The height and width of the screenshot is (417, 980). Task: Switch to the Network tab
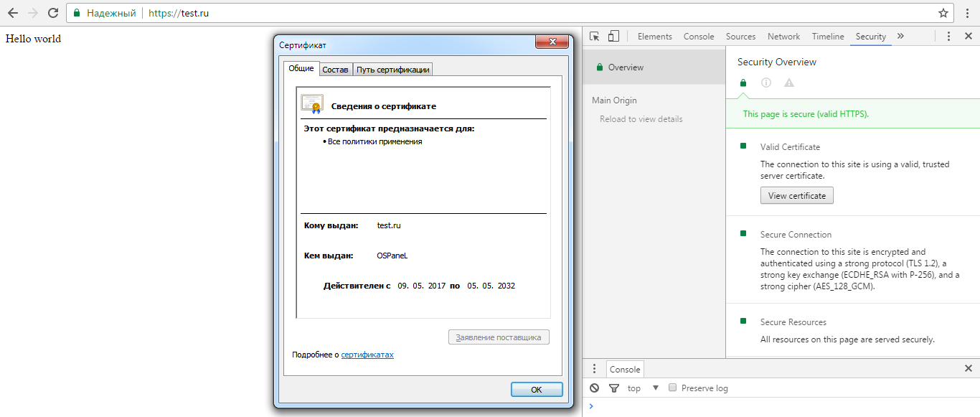point(783,37)
